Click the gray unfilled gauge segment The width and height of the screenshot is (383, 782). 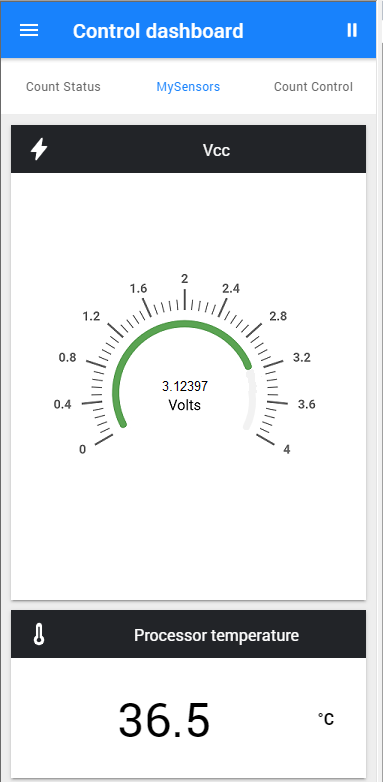[251, 399]
